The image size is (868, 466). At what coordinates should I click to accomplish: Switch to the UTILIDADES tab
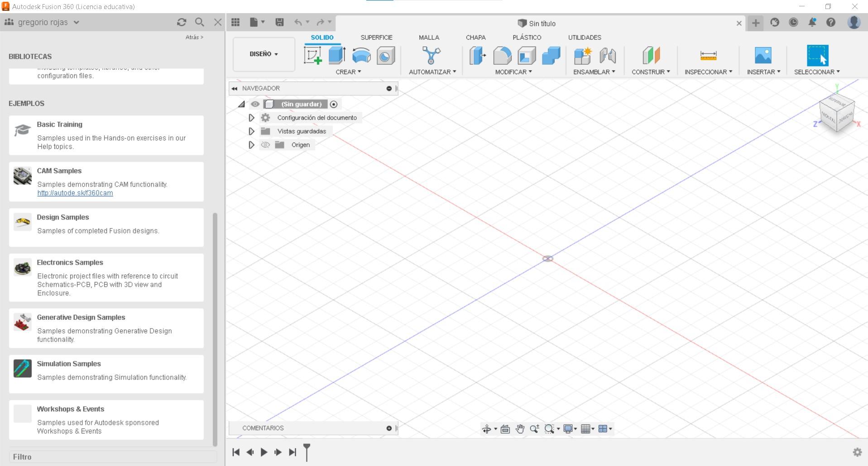click(585, 38)
